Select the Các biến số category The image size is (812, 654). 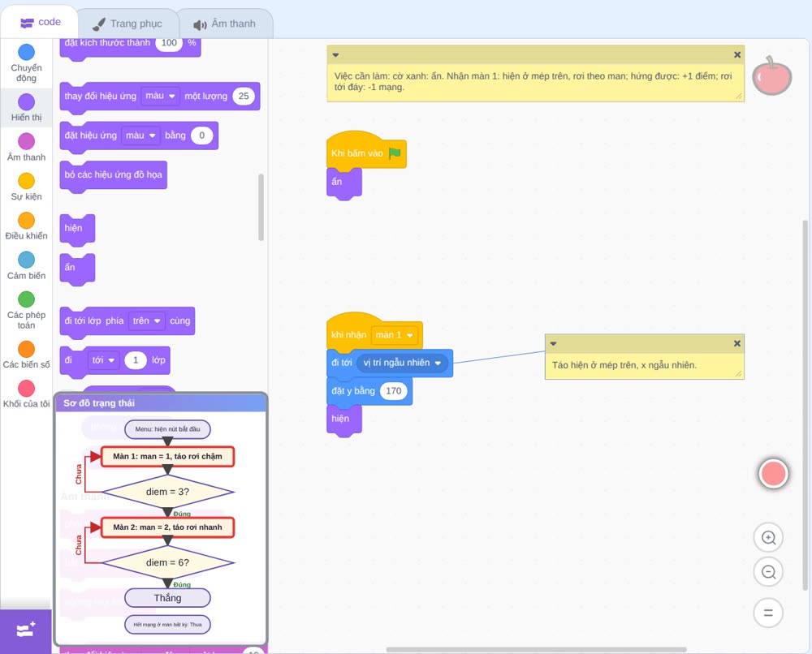click(x=26, y=355)
